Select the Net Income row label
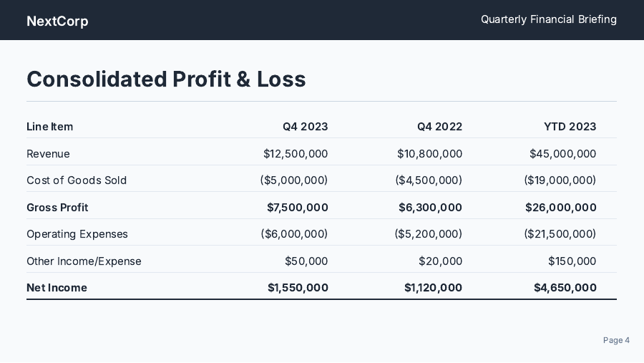The height and width of the screenshot is (363, 644). [x=57, y=288]
